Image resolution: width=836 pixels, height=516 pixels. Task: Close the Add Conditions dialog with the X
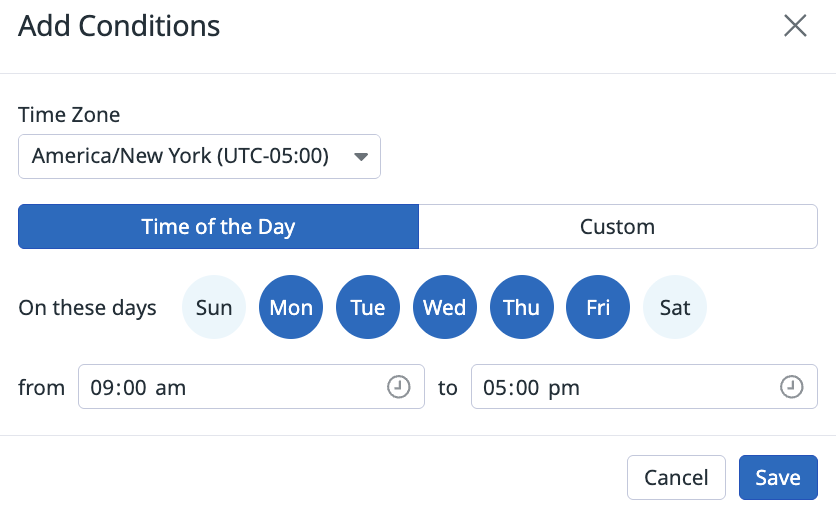click(795, 26)
